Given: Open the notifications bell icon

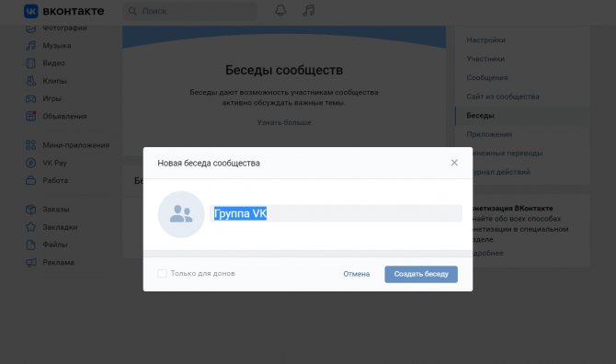Looking at the screenshot, I should click(280, 11).
